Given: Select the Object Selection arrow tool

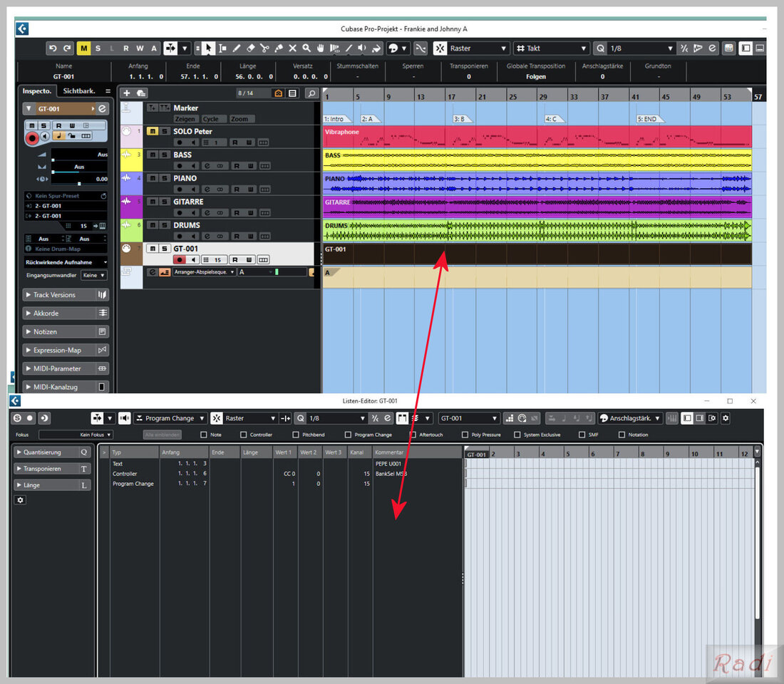Looking at the screenshot, I should pos(209,48).
